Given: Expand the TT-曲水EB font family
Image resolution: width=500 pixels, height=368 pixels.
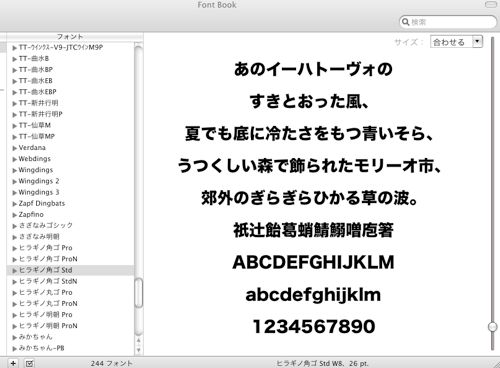Looking at the screenshot, I should click(x=14, y=81).
